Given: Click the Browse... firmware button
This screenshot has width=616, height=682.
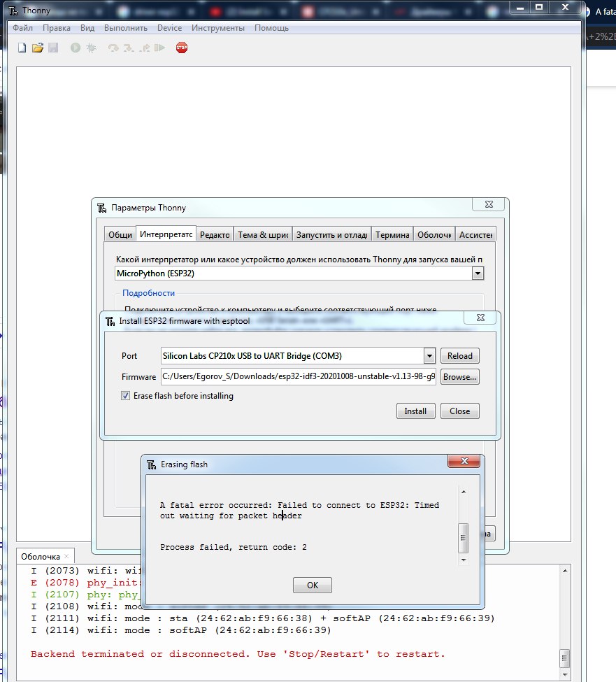Looking at the screenshot, I should click(x=460, y=376).
